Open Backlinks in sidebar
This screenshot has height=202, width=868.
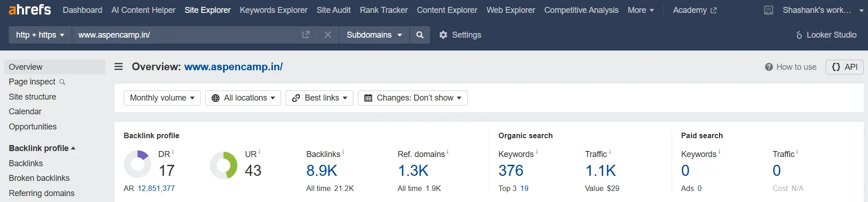26,163
